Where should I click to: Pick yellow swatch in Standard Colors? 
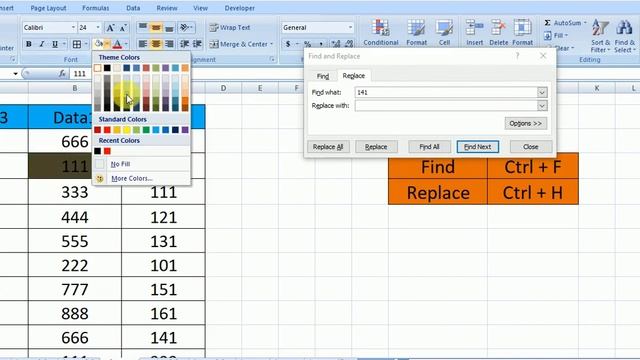127,130
